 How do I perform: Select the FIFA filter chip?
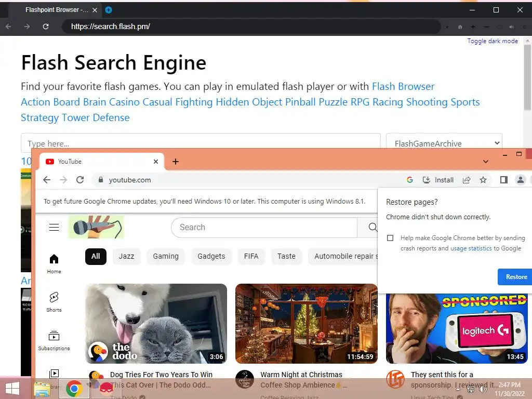[251, 256]
